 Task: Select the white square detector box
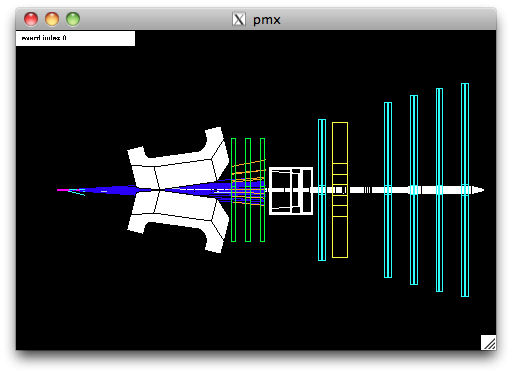coord(291,191)
